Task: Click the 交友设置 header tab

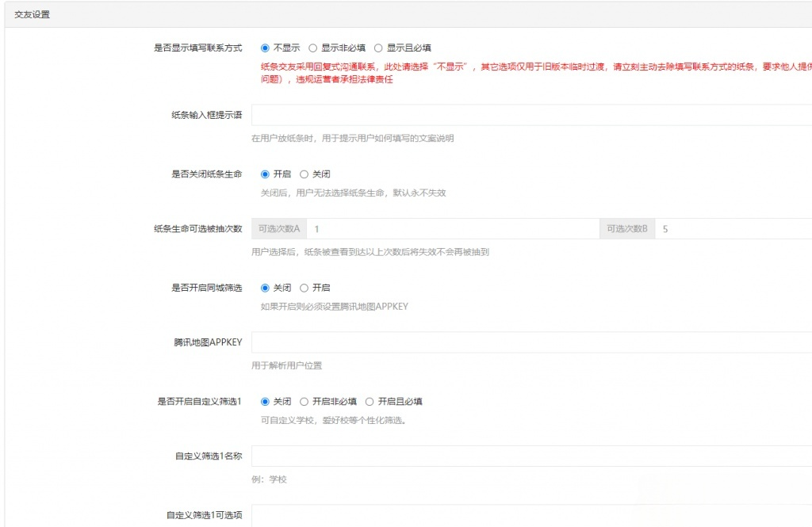Action: click(x=32, y=13)
